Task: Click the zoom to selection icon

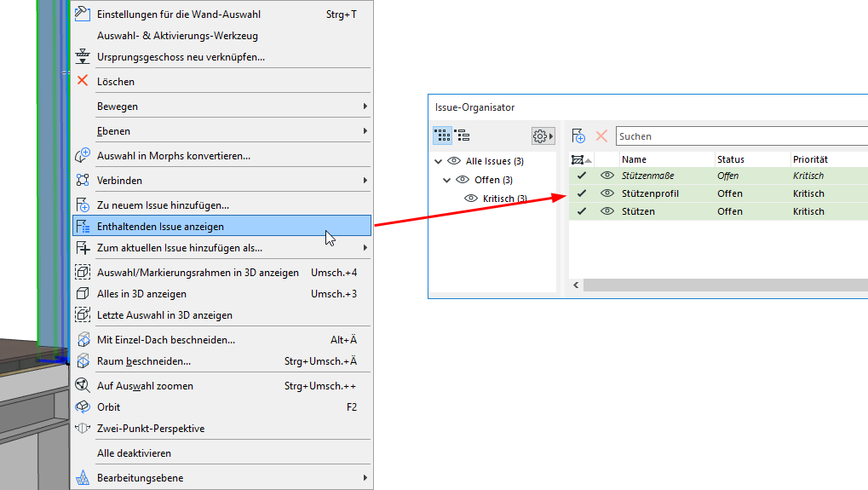Action: 83,385
